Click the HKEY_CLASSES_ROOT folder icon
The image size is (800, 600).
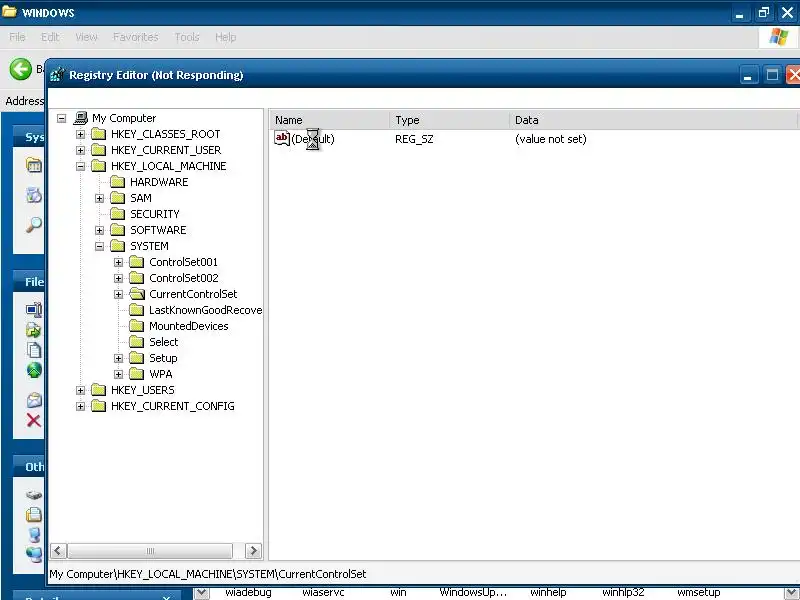[98, 134]
